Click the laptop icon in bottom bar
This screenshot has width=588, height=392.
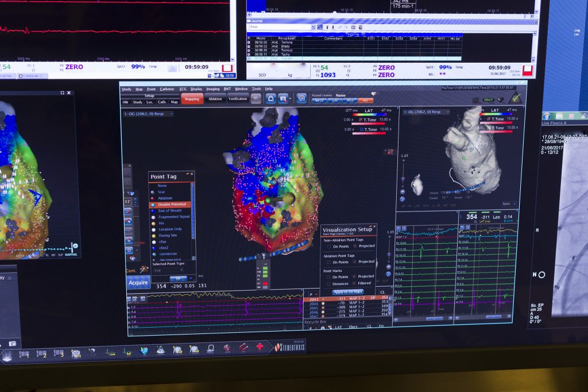(x=211, y=349)
